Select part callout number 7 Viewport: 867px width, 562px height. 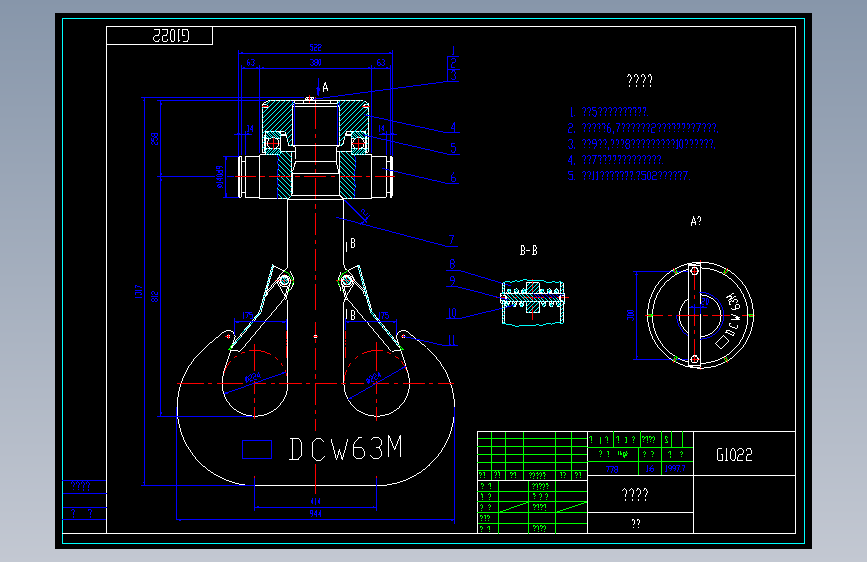(x=451, y=240)
